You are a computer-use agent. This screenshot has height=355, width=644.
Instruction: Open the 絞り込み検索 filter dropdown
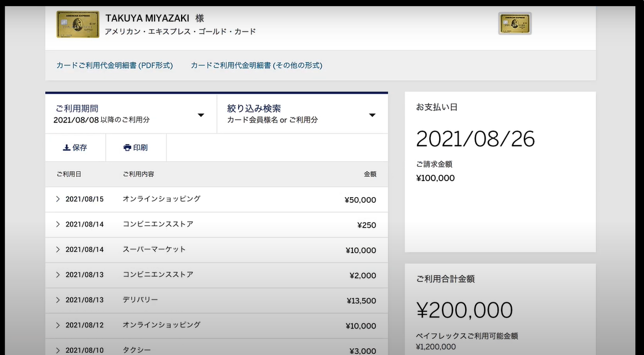tap(302, 114)
